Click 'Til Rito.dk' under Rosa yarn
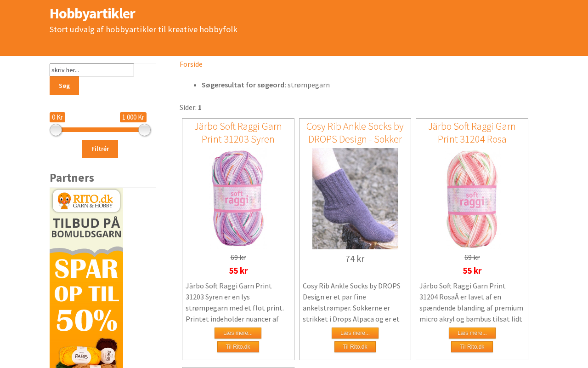 (472, 347)
